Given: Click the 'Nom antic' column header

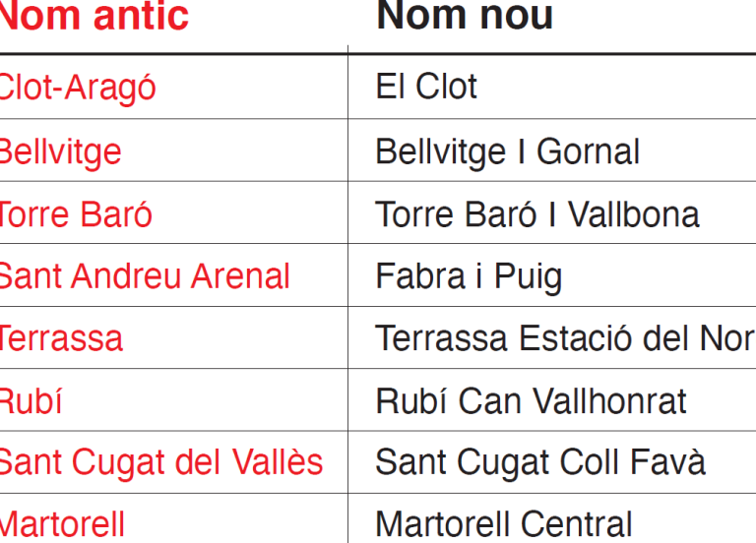Looking at the screenshot, I should (94, 17).
